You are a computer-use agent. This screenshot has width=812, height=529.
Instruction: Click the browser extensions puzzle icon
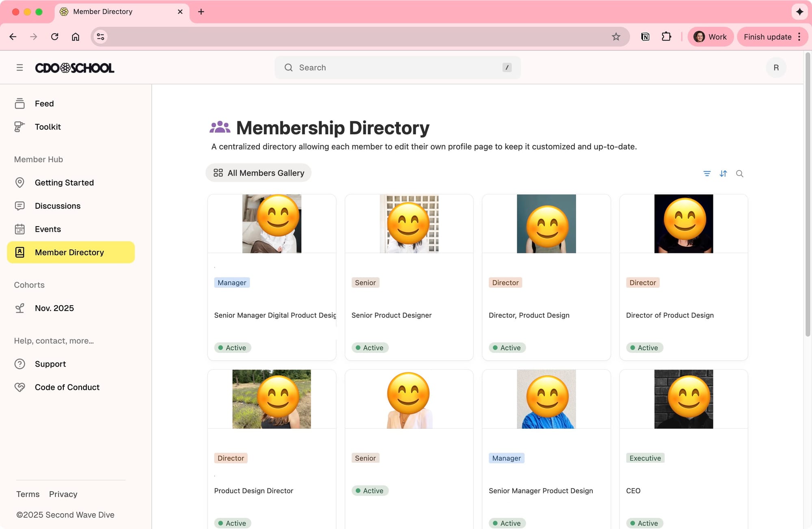pyautogui.click(x=666, y=37)
